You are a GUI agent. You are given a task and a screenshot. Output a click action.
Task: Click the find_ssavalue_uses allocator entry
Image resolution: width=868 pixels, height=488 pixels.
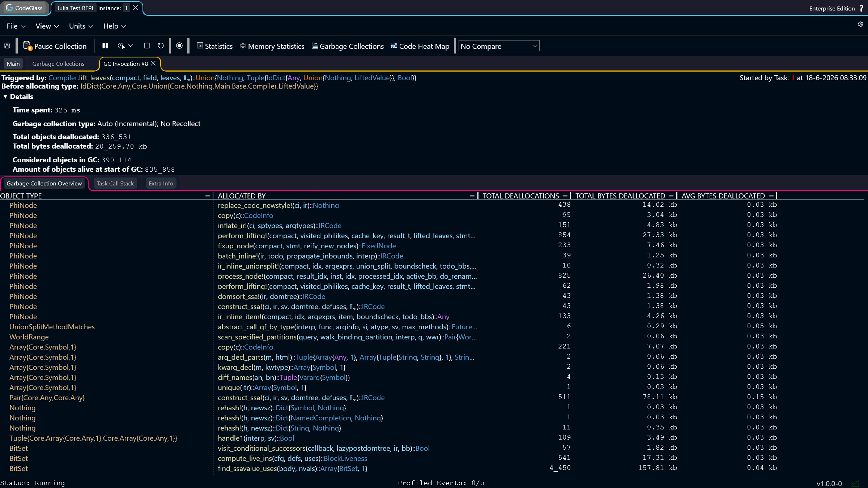tap(293, 468)
